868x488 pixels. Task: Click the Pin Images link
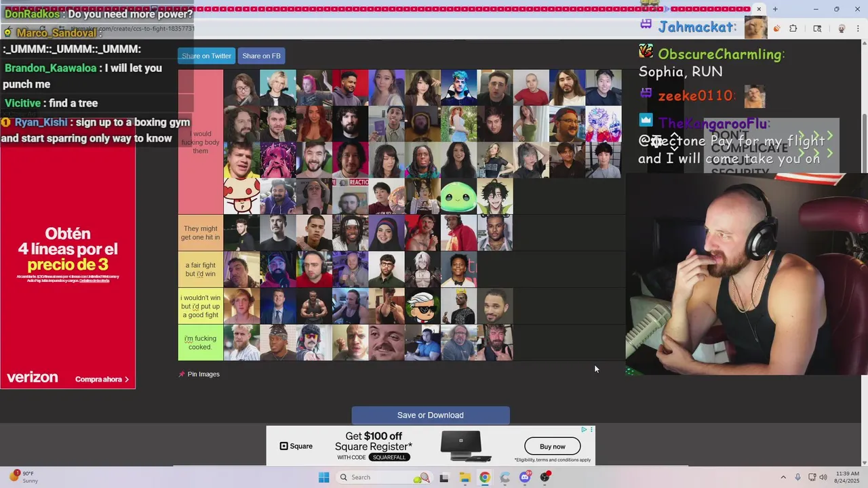click(x=203, y=374)
